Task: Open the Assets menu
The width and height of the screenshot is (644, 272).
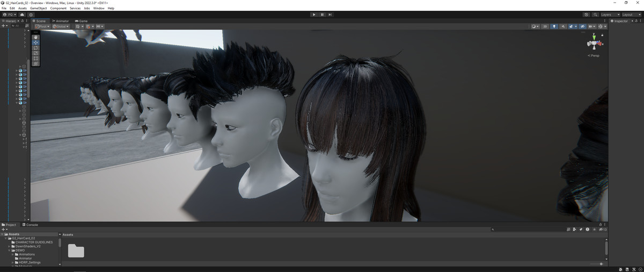Action: click(23, 8)
